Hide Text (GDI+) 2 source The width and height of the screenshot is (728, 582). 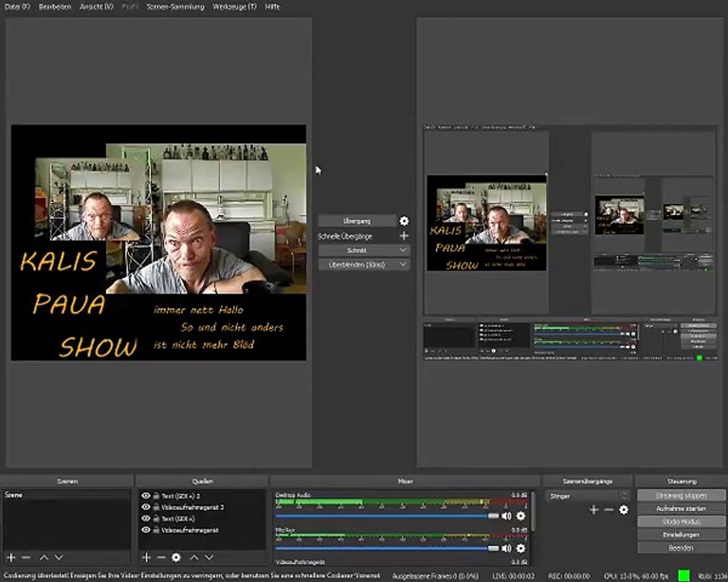pyautogui.click(x=146, y=496)
